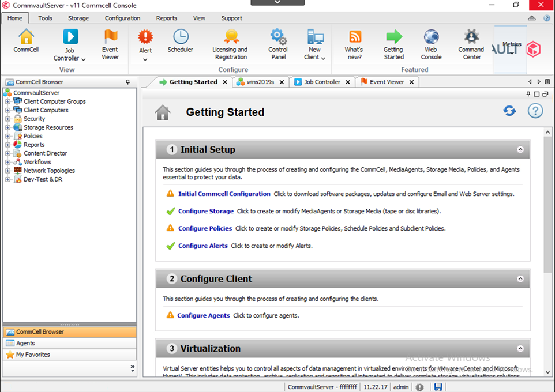Launch Event Viewer from the ribbon
The image size is (555, 392).
click(x=110, y=44)
